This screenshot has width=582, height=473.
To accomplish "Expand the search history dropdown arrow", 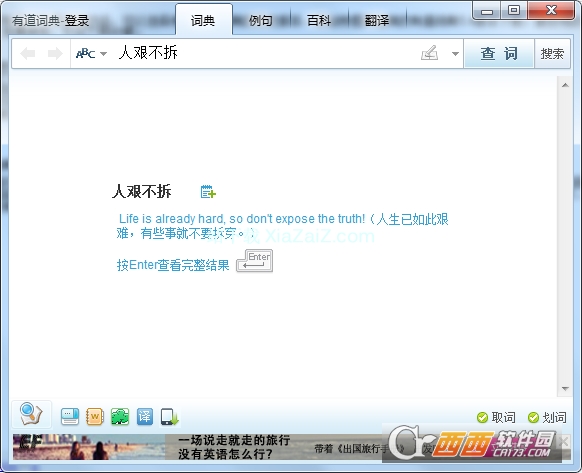I will (x=455, y=53).
